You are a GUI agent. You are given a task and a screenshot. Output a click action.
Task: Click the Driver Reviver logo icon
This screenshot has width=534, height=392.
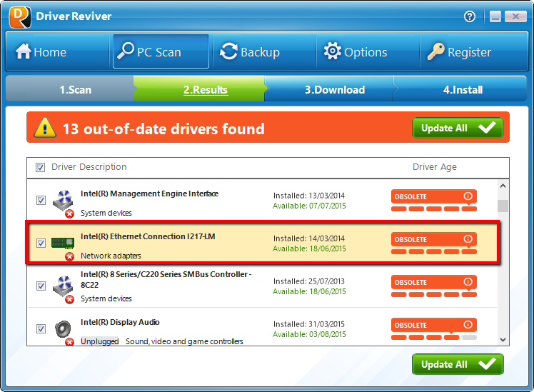20,17
